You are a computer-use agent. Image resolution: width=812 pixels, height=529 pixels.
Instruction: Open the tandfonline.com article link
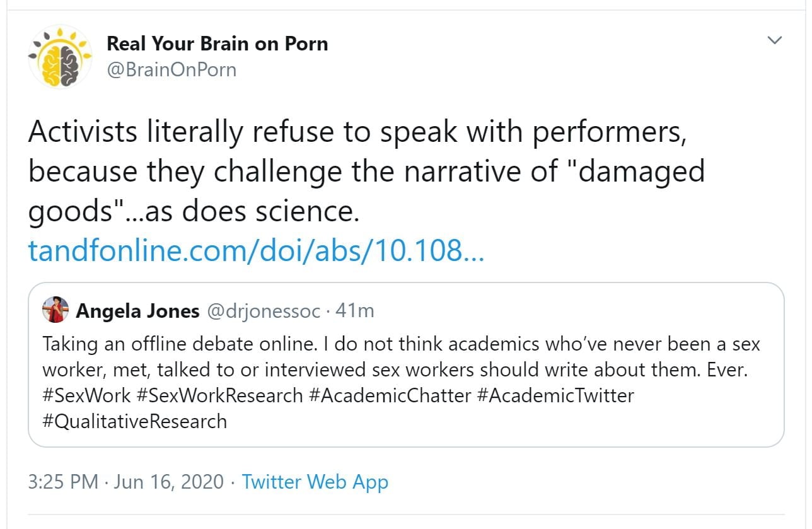(x=256, y=251)
